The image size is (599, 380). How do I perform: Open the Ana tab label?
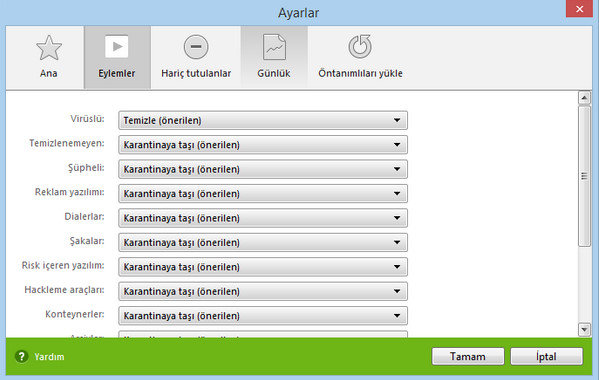[49, 73]
